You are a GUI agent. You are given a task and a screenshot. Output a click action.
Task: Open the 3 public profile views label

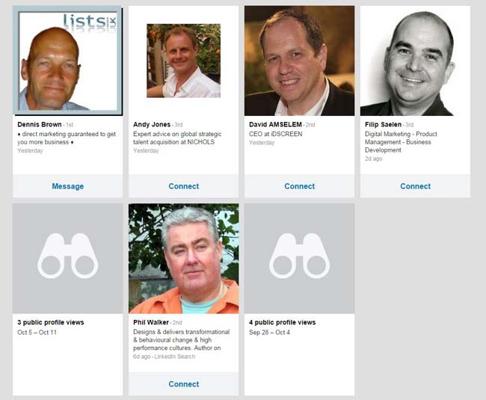tap(51, 322)
